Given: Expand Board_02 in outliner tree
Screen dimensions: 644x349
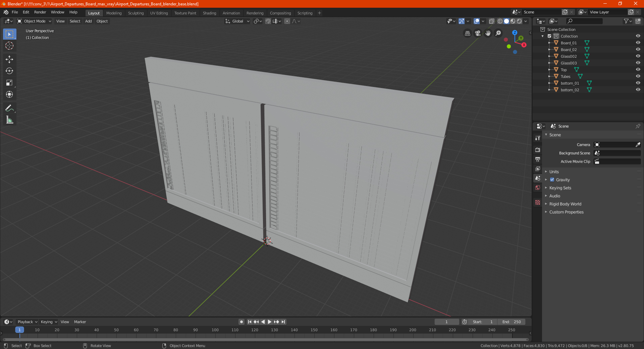Looking at the screenshot, I should [x=549, y=49].
